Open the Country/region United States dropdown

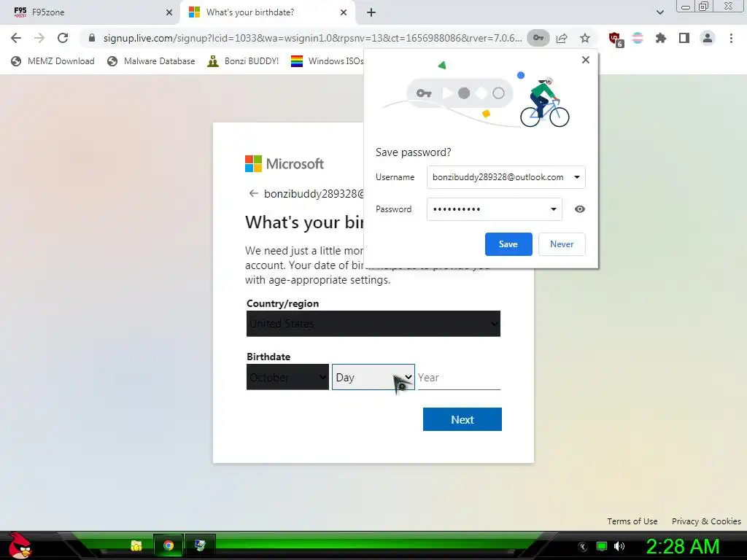(x=373, y=324)
